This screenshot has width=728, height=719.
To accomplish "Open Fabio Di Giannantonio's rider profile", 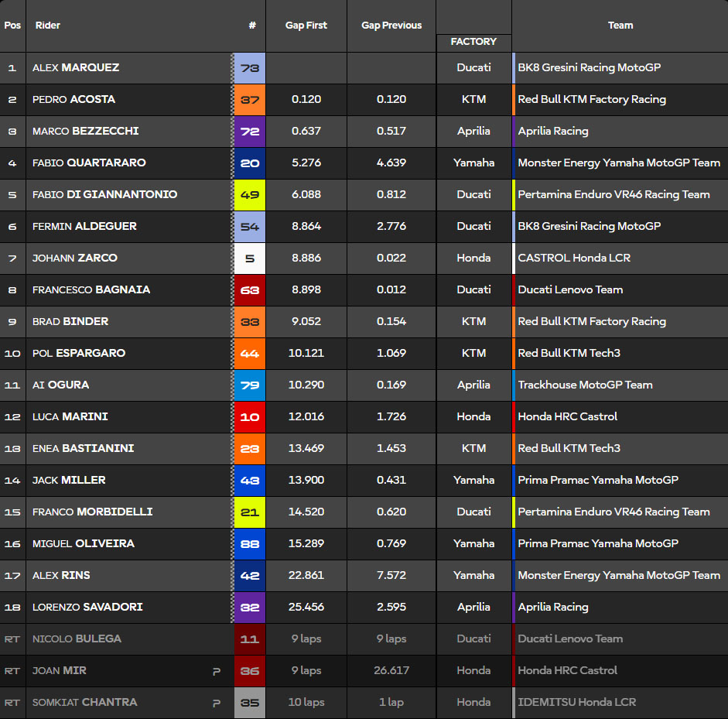I will tap(104, 195).
